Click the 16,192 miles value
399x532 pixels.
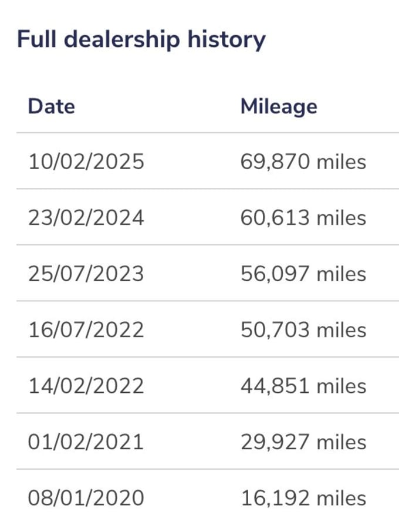[x=303, y=499]
